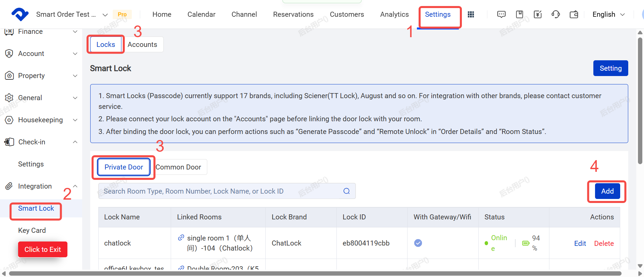Image resolution: width=644 pixels, height=277 pixels.
Task: Open Key Card in sidebar
Action: click(32, 230)
